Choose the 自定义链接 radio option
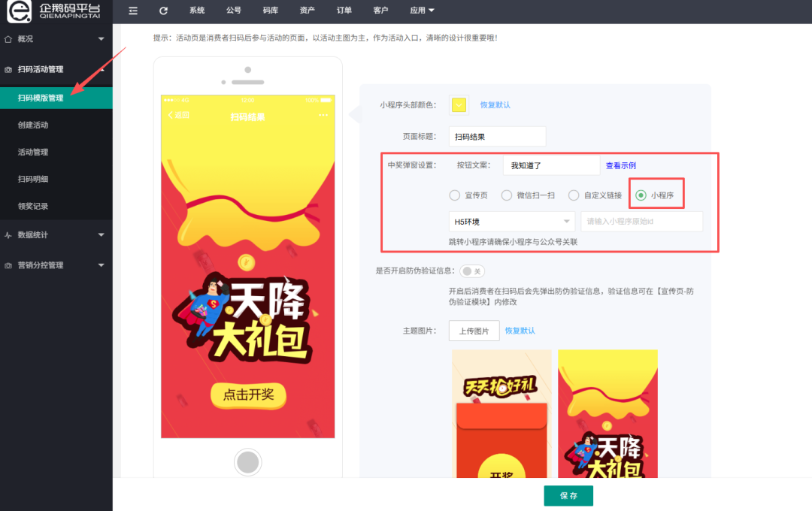This screenshot has height=511, width=812. [574, 195]
